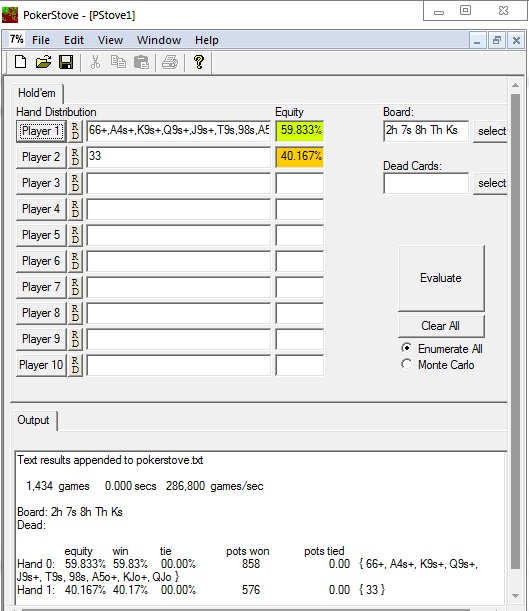Viewport: 529px width, 611px height.
Task: Click select button next to Board
Action: [x=491, y=131]
